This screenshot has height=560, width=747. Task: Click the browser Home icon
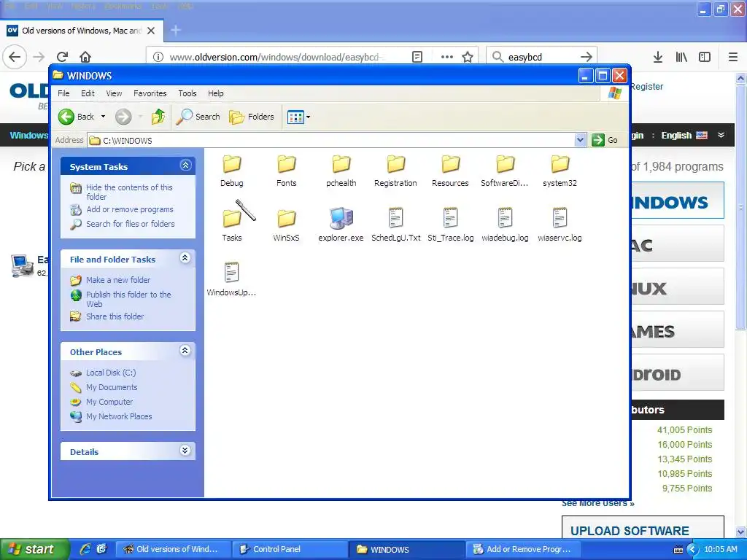(85, 57)
